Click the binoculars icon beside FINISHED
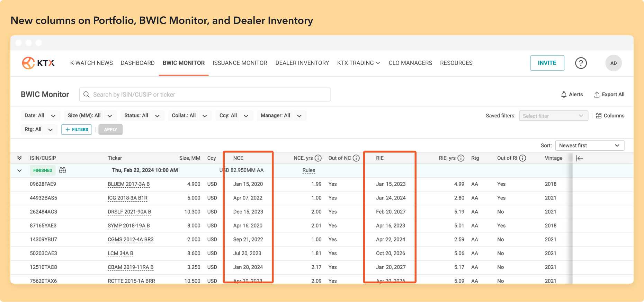This screenshot has width=644, height=302. point(63,170)
